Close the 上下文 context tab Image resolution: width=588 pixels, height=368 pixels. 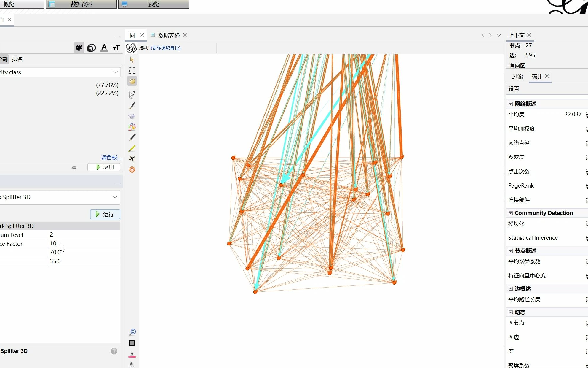pyautogui.click(x=529, y=35)
